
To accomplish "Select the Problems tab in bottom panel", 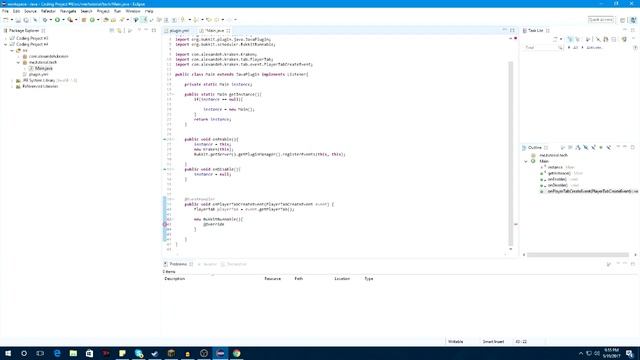I will [178, 264].
